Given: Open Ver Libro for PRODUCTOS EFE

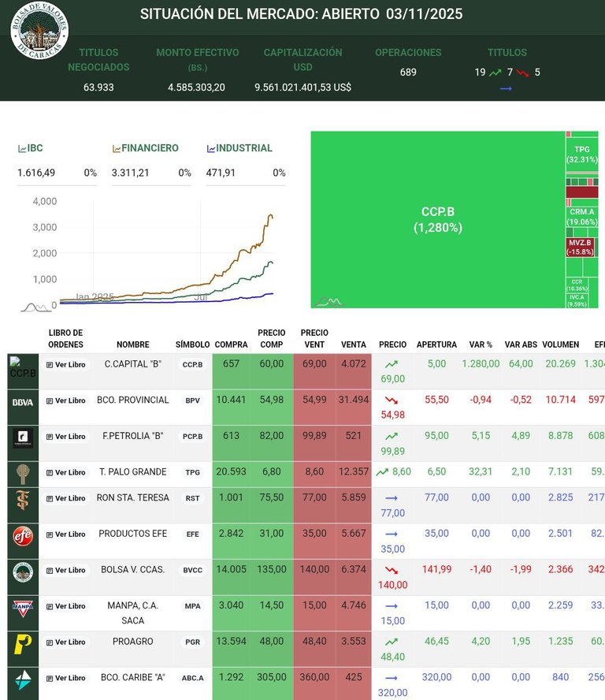Looking at the screenshot, I should click(66, 534).
